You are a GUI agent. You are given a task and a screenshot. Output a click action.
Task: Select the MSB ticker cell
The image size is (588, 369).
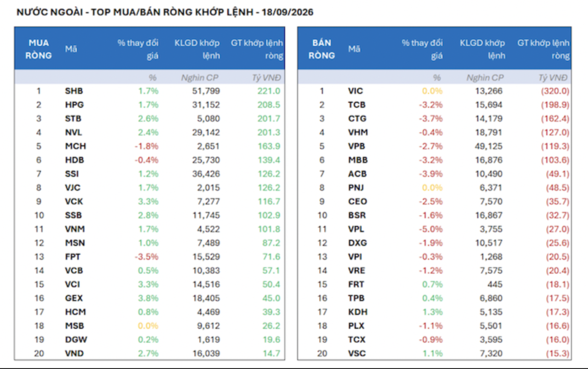click(74, 325)
